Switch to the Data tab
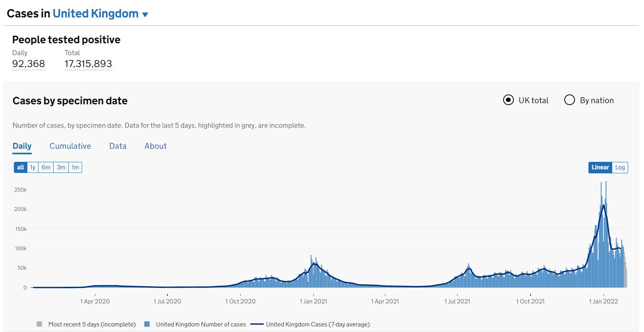The height and width of the screenshot is (332, 644). 118,146
